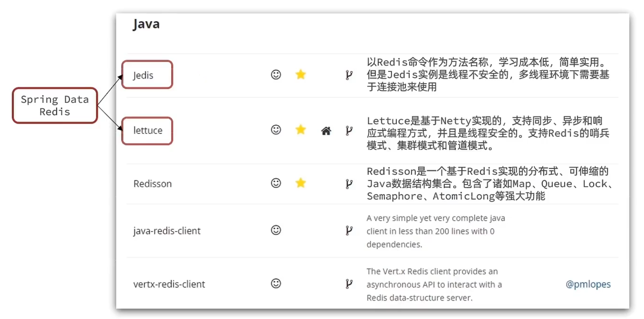Open the @pmlopes profile link

pyautogui.click(x=588, y=284)
